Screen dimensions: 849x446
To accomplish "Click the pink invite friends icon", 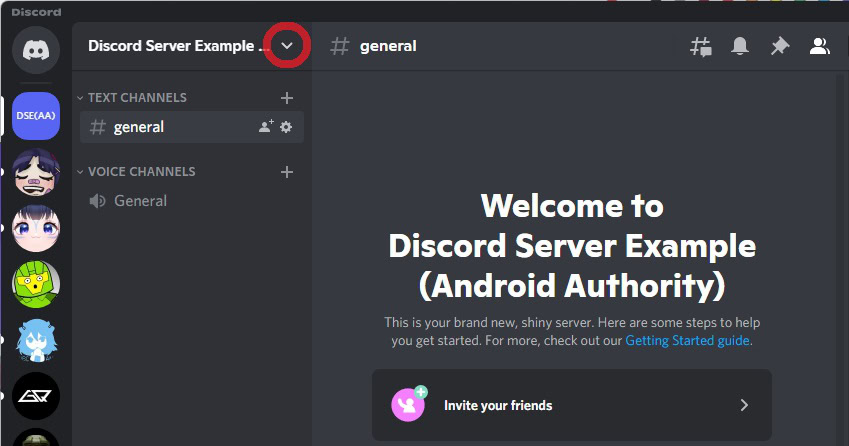I will (409, 404).
